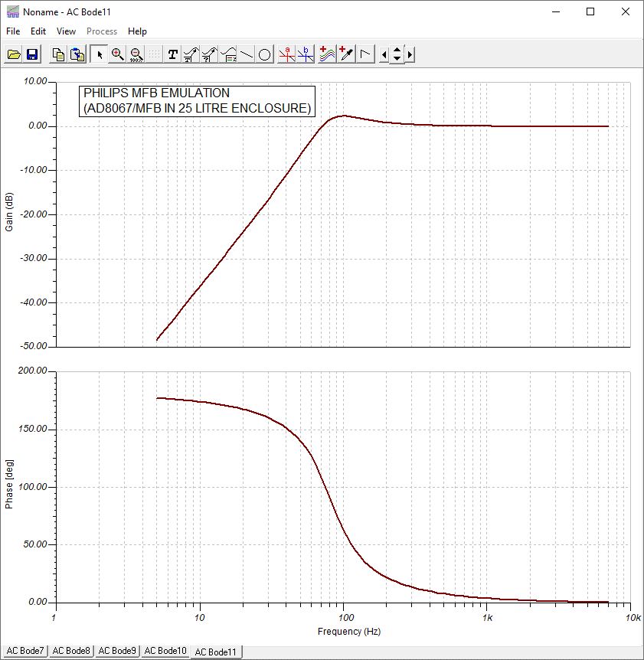Click the gain curve peak near 100 Hz
644x660 pixels.
point(344,116)
